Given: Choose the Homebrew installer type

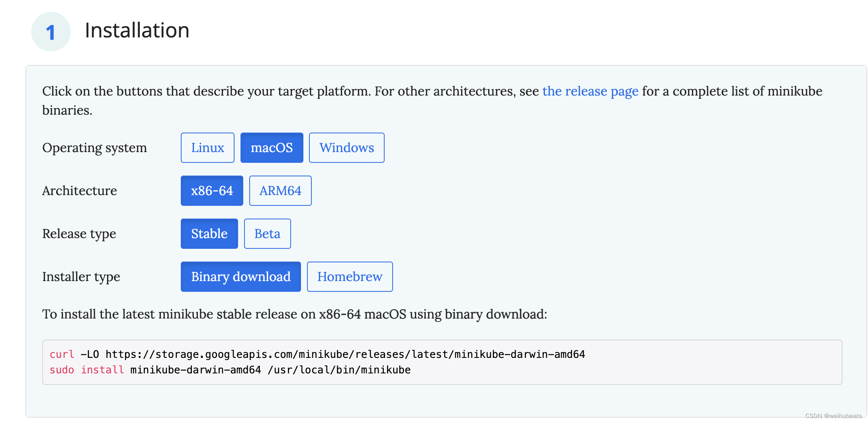Looking at the screenshot, I should point(350,277).
